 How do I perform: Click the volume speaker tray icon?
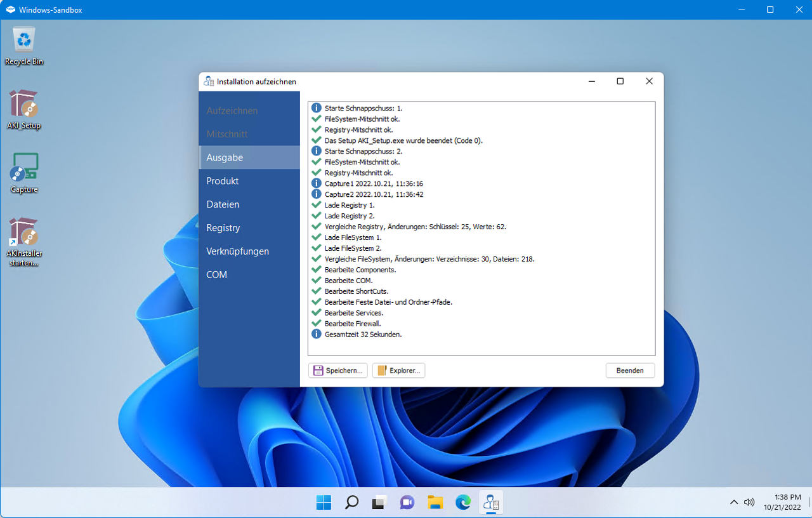(x=749, y=502)
